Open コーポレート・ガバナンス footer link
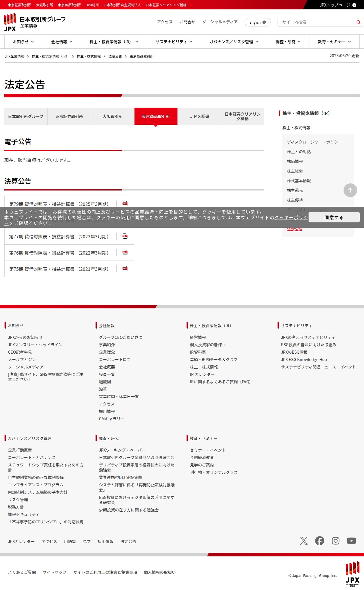364x590 pixels. tap(32, 458)
